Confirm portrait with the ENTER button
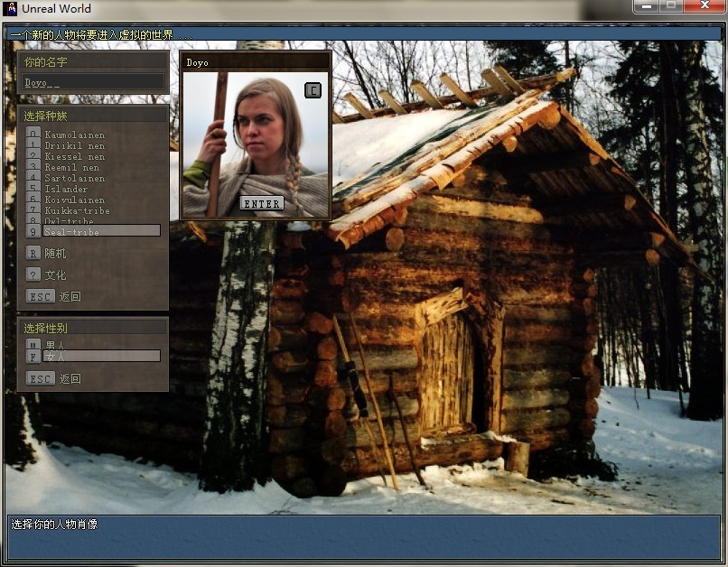Viewport: 728px width, 567px height. [x=262, y=204]
